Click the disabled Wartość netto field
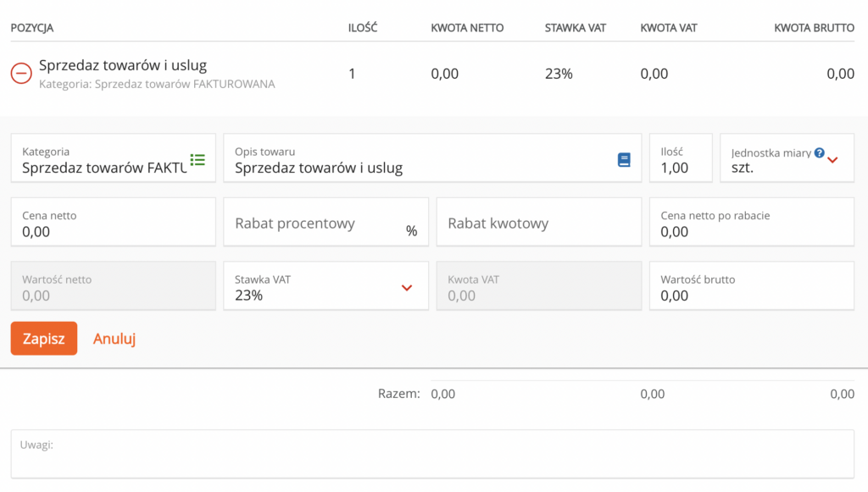 coord(113,286)
